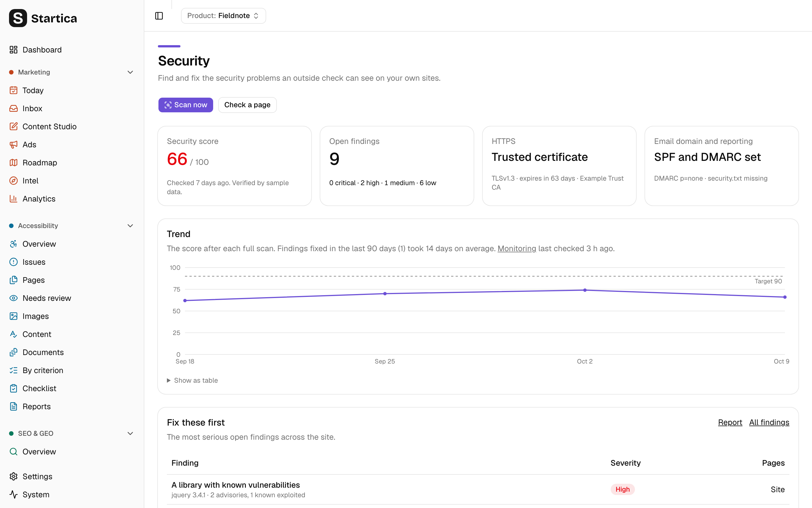Image resolution: width=812 pixels, height=508 pixels.
Task: Open Roadmap via the map icon
Action: tap(14, 163)
